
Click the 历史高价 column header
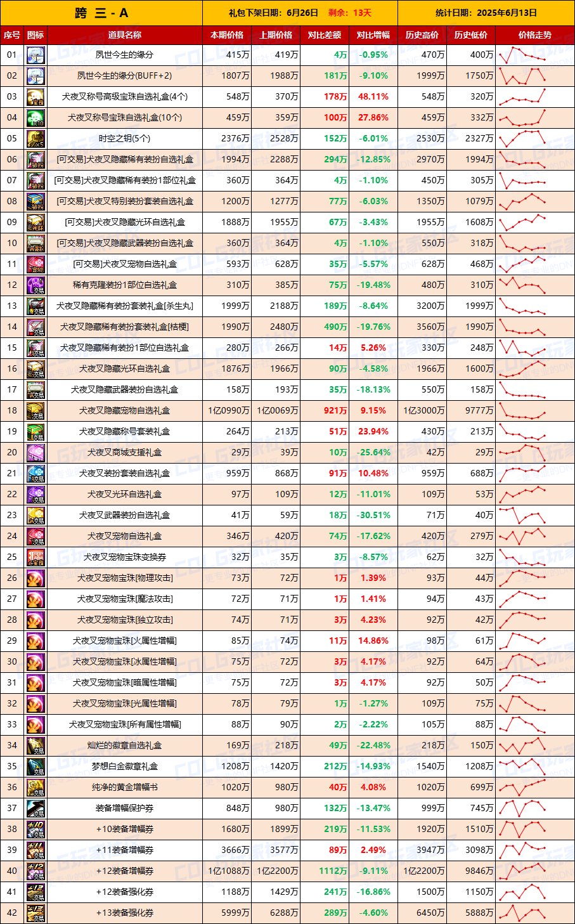click(x=422, y=36)
